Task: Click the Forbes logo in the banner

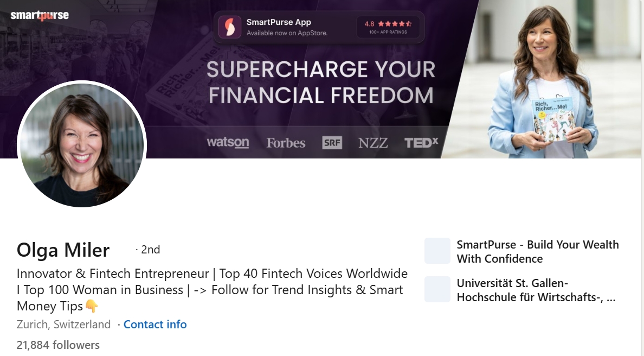Action: point(286,143)
